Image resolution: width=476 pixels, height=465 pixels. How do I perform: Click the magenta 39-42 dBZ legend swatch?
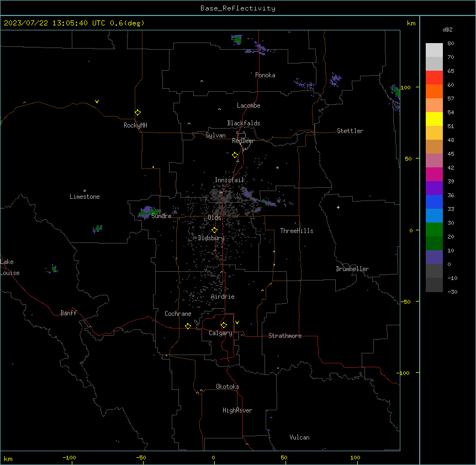coord(434,174)
